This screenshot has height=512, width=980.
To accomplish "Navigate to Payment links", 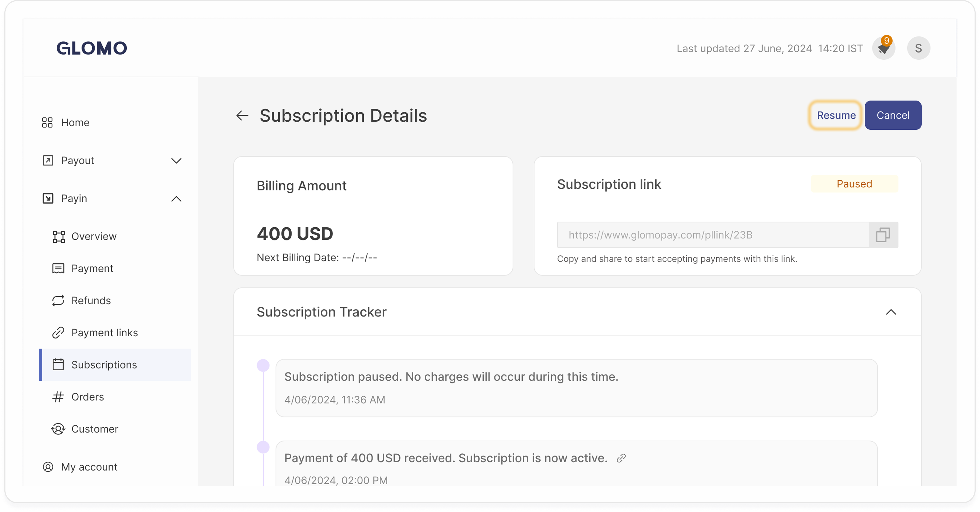I will click(x=104, y=333).
